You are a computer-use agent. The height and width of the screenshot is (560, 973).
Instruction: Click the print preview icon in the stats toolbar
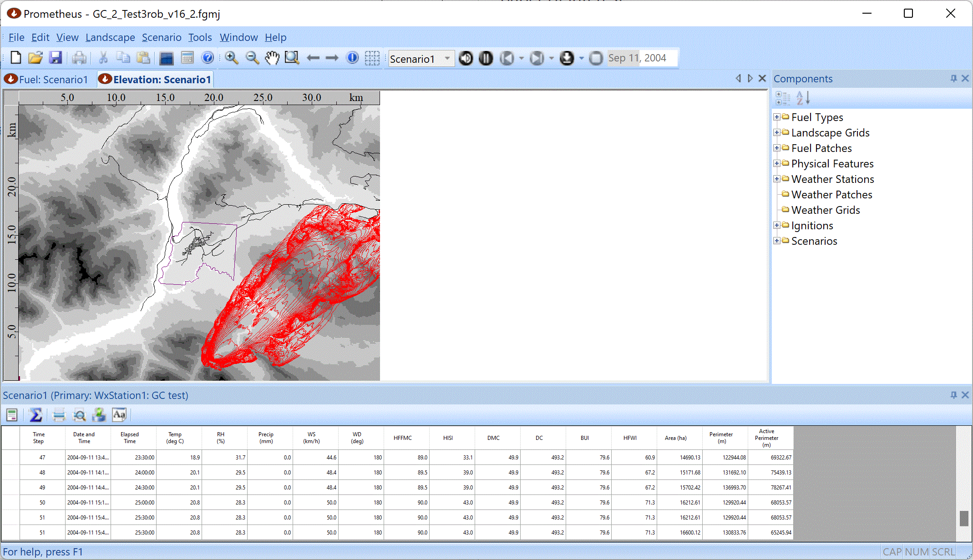(x=79, y=415)
